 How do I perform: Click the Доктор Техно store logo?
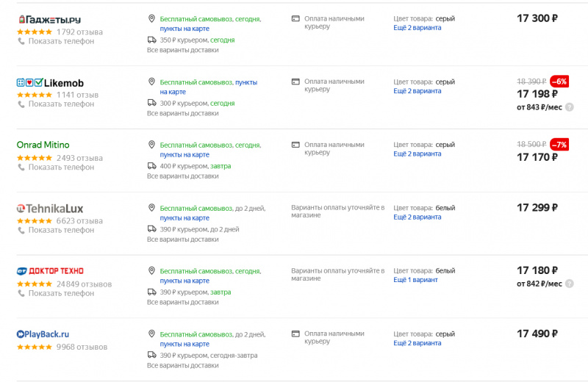pos(50,271)
